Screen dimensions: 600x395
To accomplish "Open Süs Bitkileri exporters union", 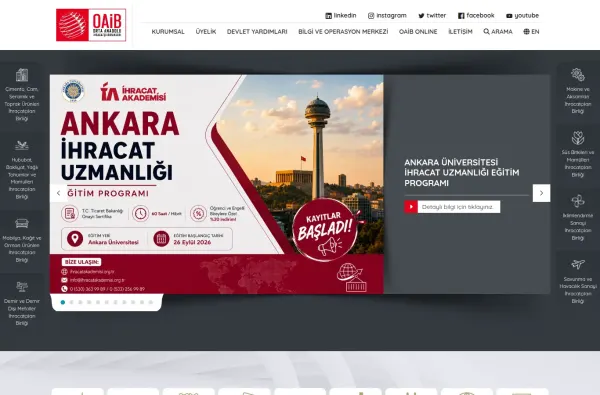I will coord(578,154).
